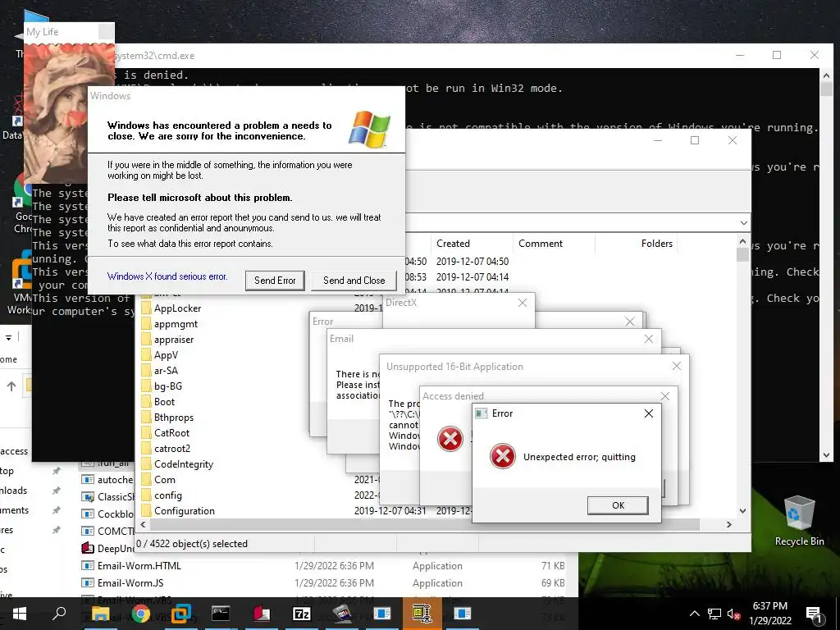Click the Email-Worm.JS application icon
Image resolution: width=840 pixels, height=630 pixels.
pos(87,583)
